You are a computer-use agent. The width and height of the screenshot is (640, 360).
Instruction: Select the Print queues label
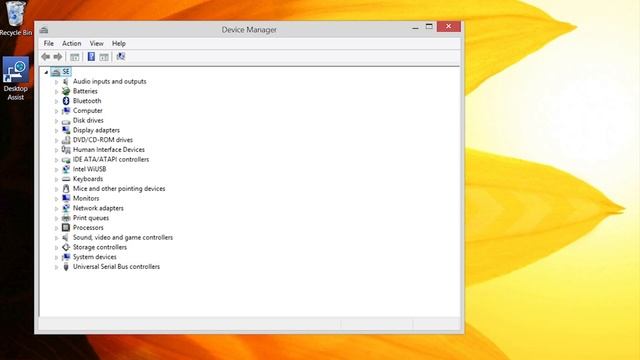click(91, 218)
